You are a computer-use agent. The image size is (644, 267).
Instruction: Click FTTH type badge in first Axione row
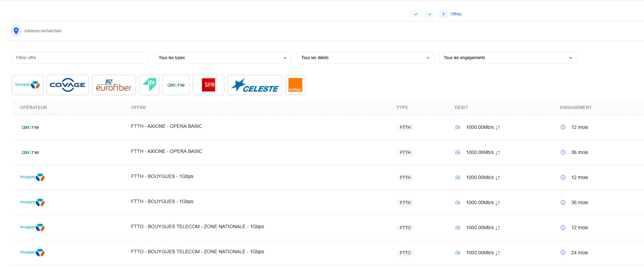click(x=405, y=127)
